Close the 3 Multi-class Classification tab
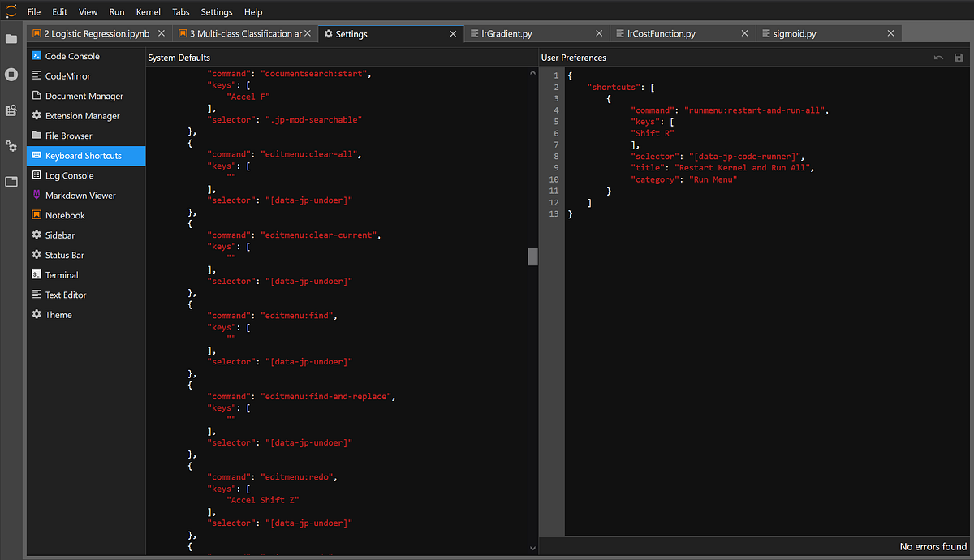974x560 pixels. point(309,33)
